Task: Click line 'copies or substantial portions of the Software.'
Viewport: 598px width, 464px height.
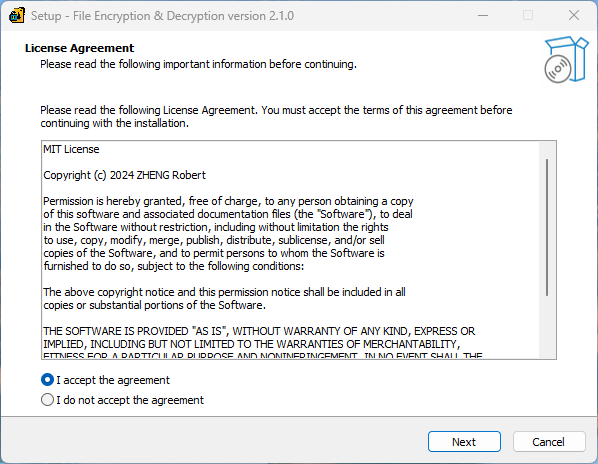Action: 154,305
